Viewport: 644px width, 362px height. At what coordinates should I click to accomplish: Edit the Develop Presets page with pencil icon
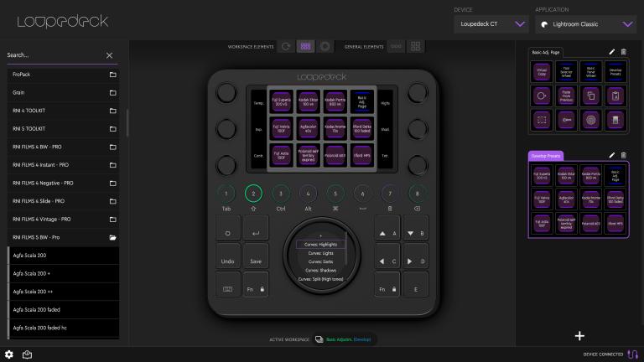point(611,155)
